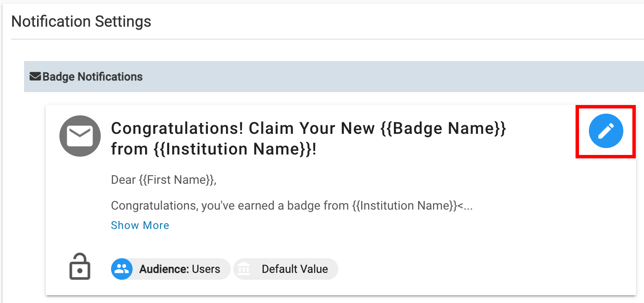Click the word "Dear" in the greeting
This screenshot has height=303, width=644.
click(x=124, y=179)
